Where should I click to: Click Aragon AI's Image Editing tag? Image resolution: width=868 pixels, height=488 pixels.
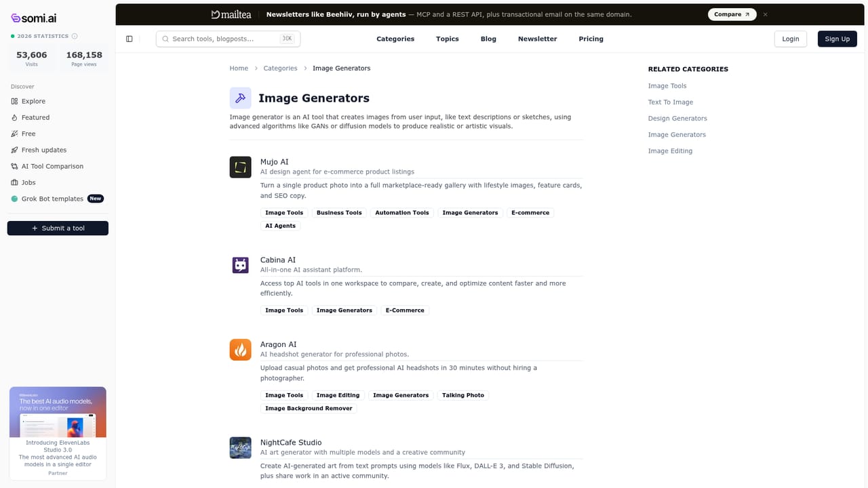click(x=338, y=395)
